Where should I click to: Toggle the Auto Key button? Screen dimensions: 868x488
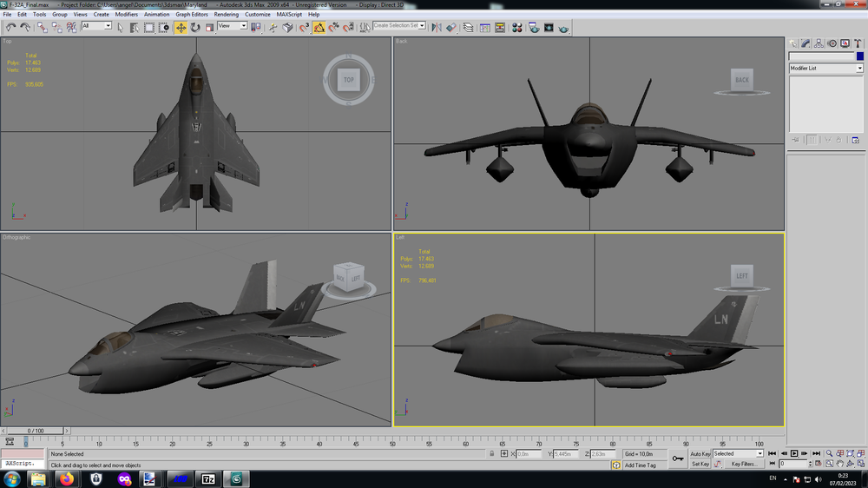700,453
